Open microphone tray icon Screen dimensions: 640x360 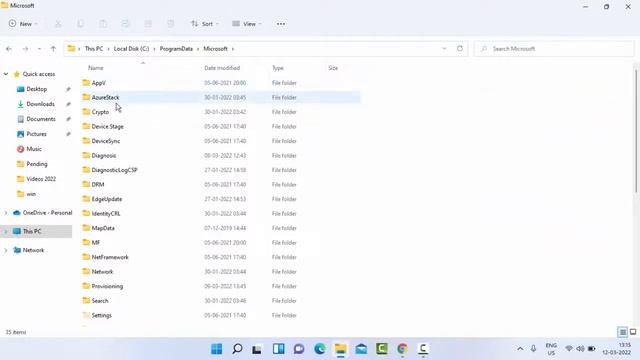533,349
